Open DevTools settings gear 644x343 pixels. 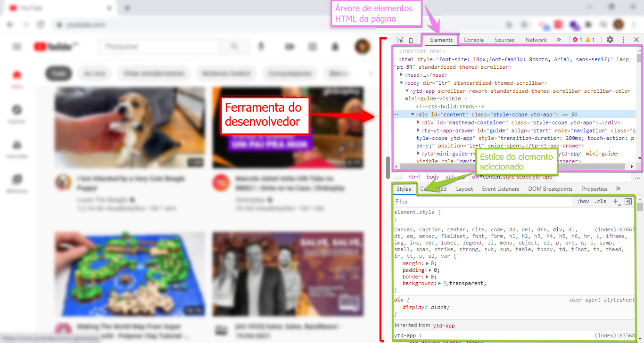611,40
